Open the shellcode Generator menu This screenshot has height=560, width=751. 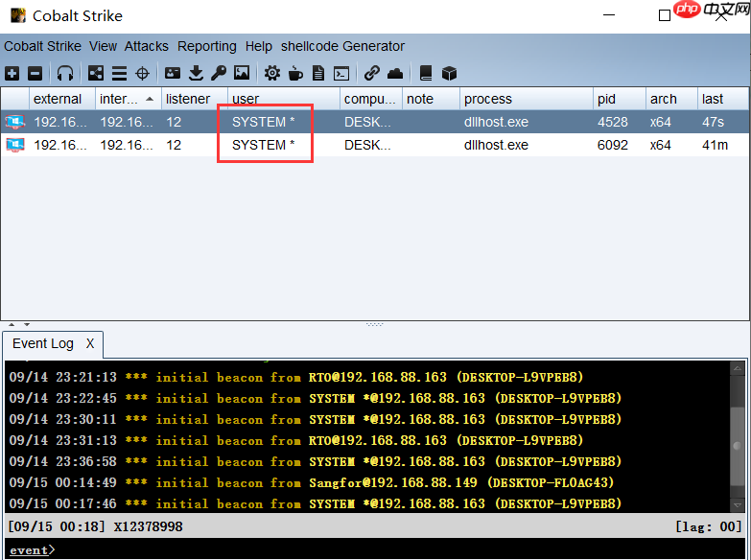(x=342, y=46)
